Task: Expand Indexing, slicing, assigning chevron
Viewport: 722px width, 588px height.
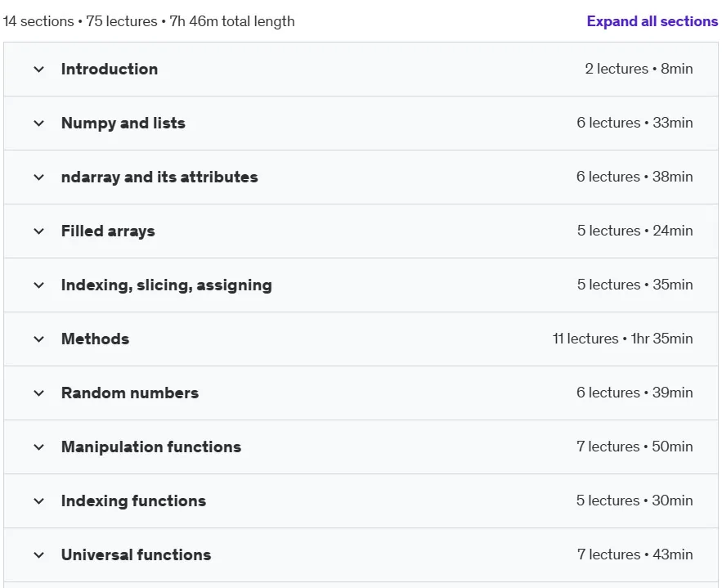Action: tap(39, 285)
